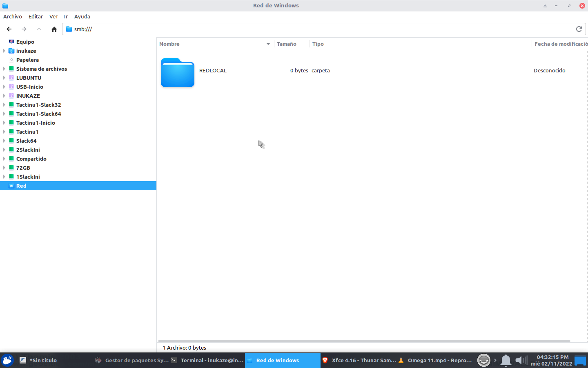The width and height of the screenshot is (588, 368).
Task: Switch to the Terminal taskbar window
Action: click(207, 360)
